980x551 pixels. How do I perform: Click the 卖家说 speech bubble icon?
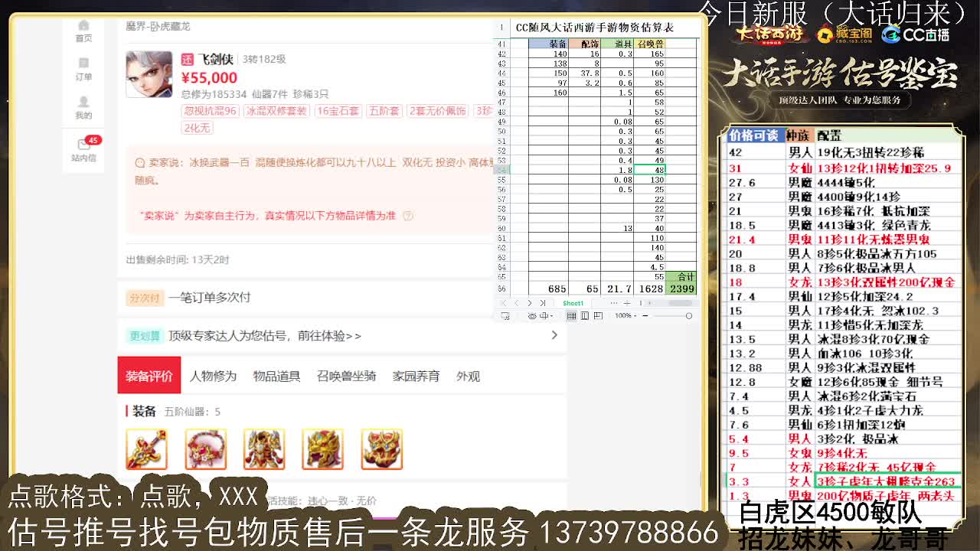click(x=139, y=163)
